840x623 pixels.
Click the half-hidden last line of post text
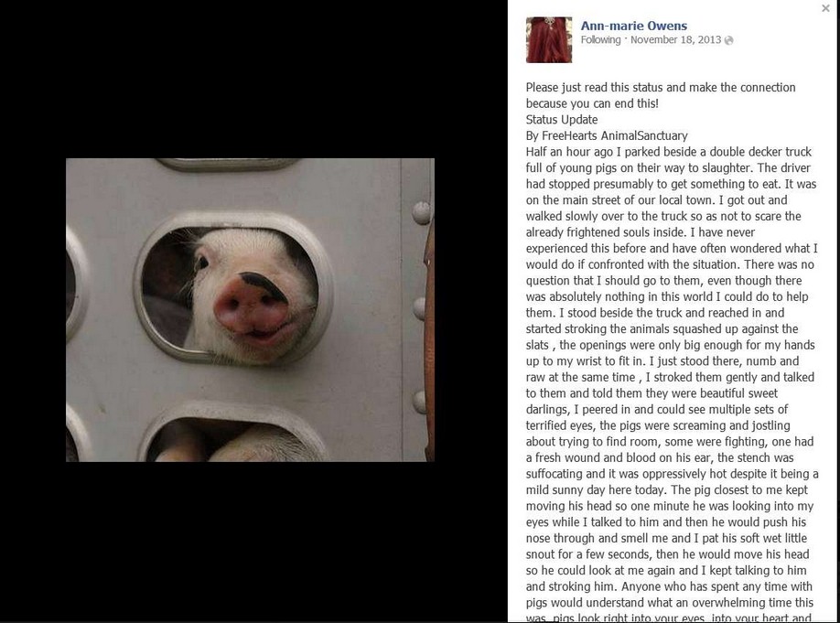[669, 618]
